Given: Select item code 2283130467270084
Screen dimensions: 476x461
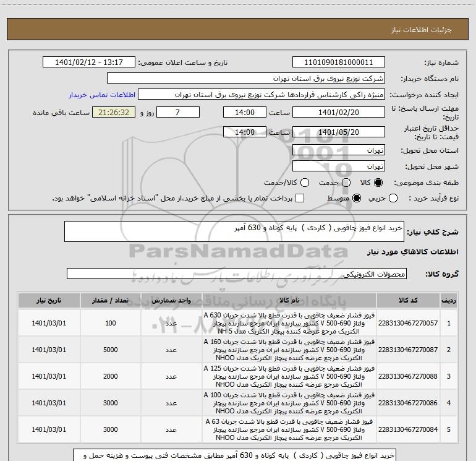Looking at the screenshot, I should coord(408,429).
